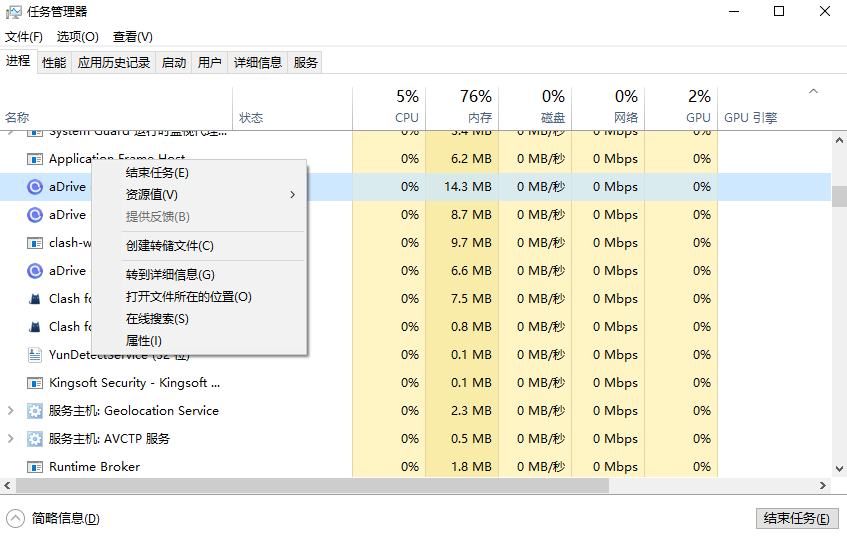Select the 进程 tab
The height and width of the screenshot is (541, 847).
18,61
